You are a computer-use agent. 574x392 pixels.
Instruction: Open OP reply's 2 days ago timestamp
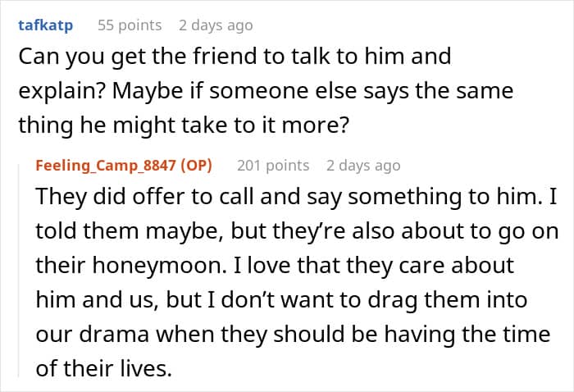(x=363, y=166)
